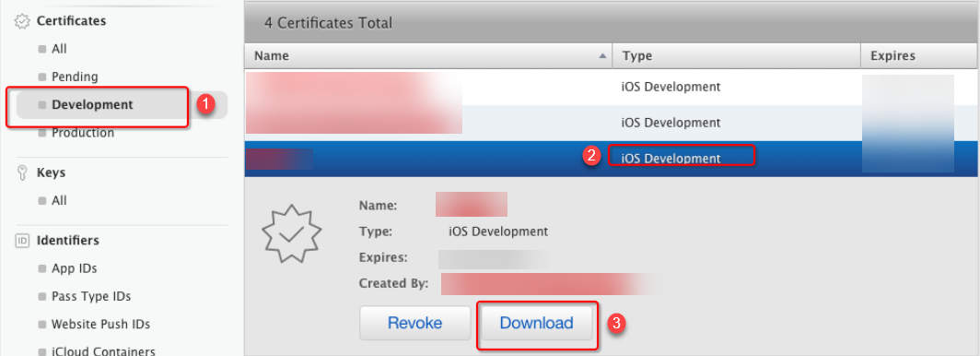Click the Revoke button
Viewport: 980px width, 356px height.
415,324
